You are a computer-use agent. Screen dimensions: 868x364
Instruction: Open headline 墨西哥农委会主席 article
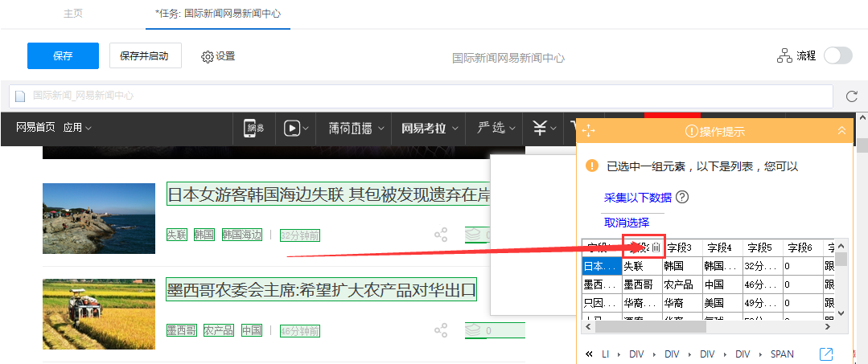point(322,289)
